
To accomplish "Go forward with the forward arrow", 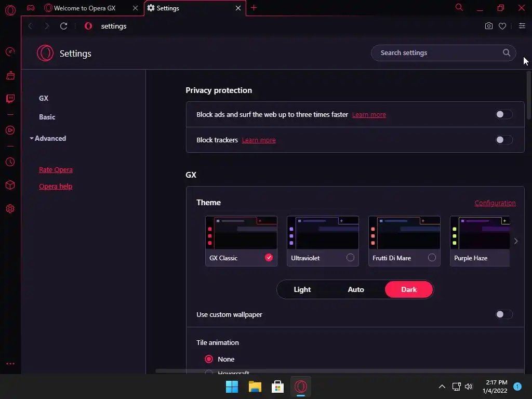I will coord(47,26).
